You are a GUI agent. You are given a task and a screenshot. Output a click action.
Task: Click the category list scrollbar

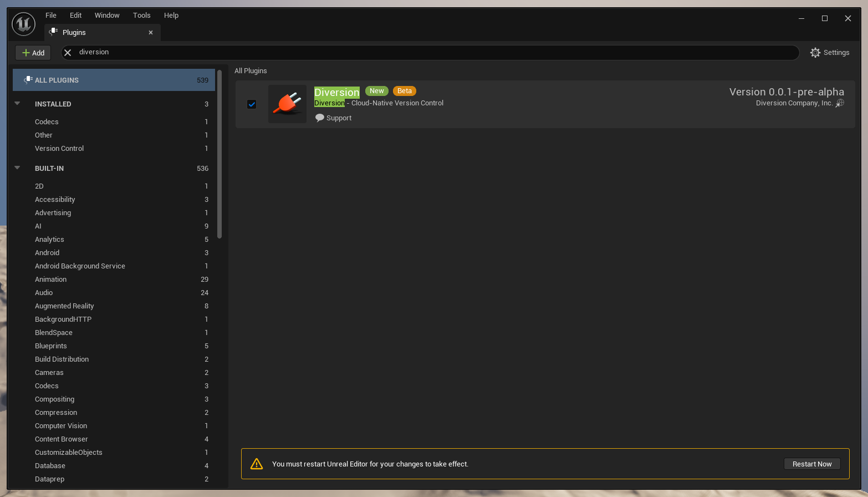[x=219, y=154]
